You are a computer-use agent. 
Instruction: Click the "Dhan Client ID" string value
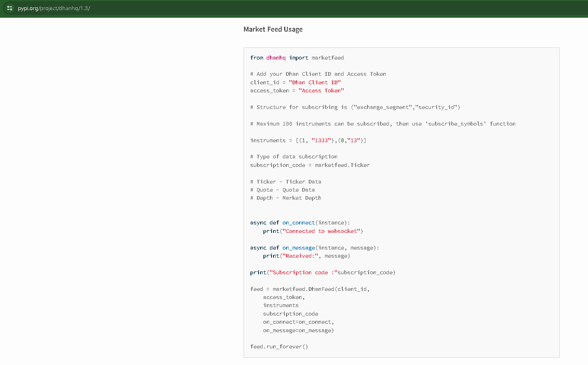pyautogui.click(x=314, y=83)
